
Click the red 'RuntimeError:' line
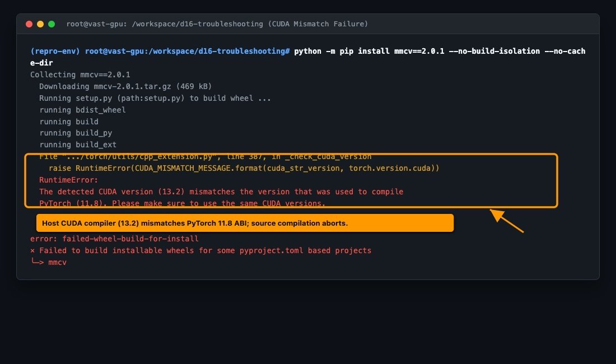point(68,180)
